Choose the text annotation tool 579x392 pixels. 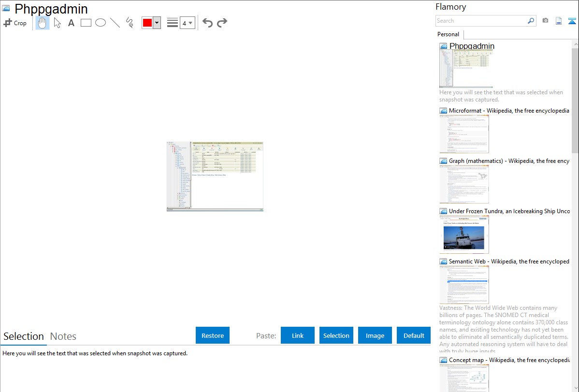71,23
